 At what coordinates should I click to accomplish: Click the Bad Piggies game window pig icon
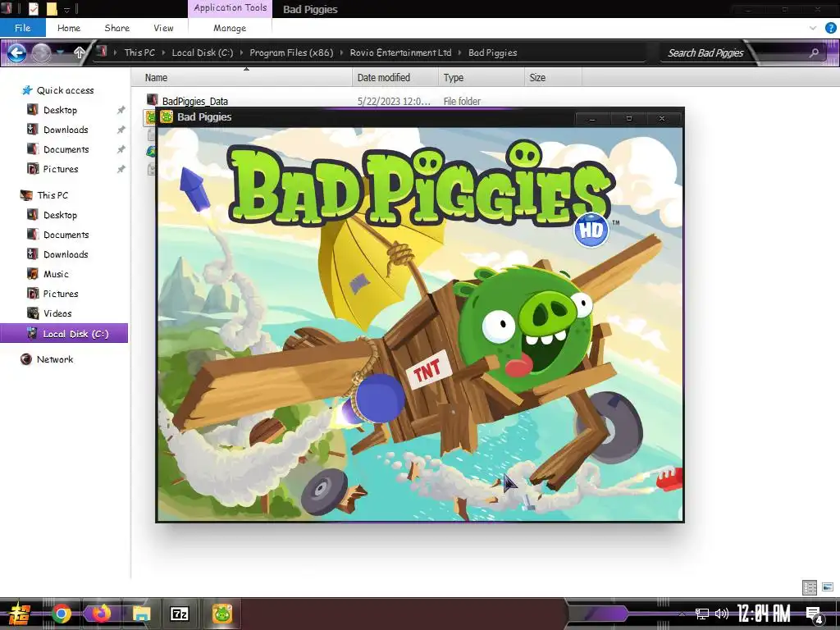pos(167,116)
